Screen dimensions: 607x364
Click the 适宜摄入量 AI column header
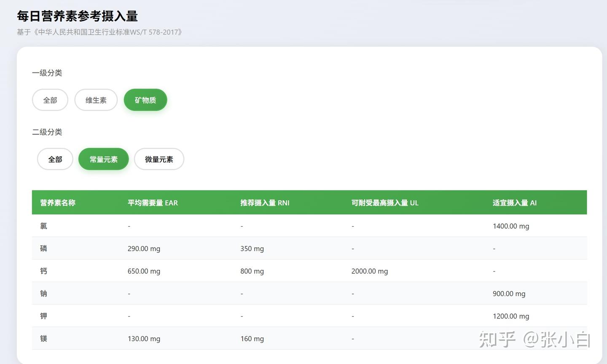pos(514,203)
